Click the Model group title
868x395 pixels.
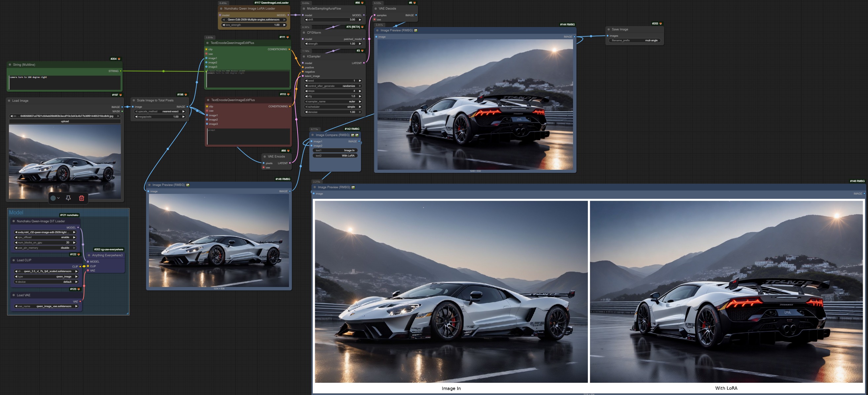click(16, 212)
